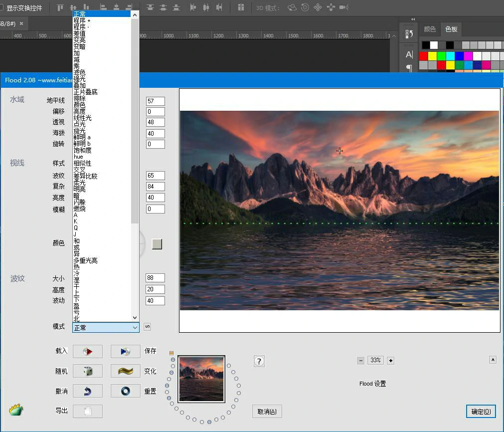Click the 导出 export document button
Viewport: 504px width, 432px height.
[x=88, y=411]
